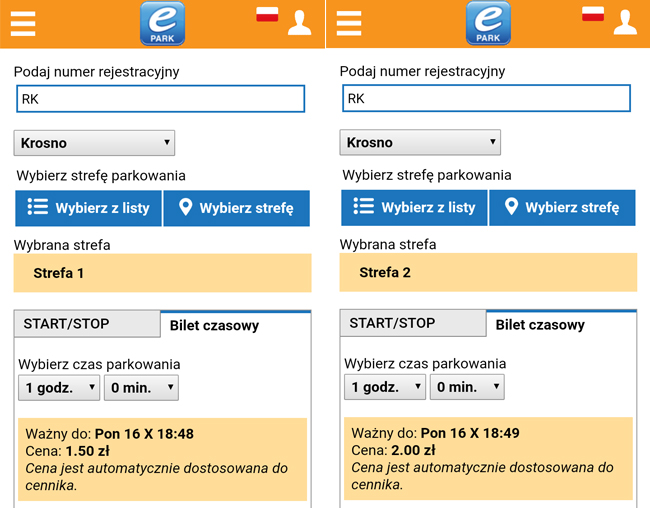The height and width of the screenshot is (508, 650).
Task: Open hours dropdown in Strefa 2 panel
Action: [385, 387]
